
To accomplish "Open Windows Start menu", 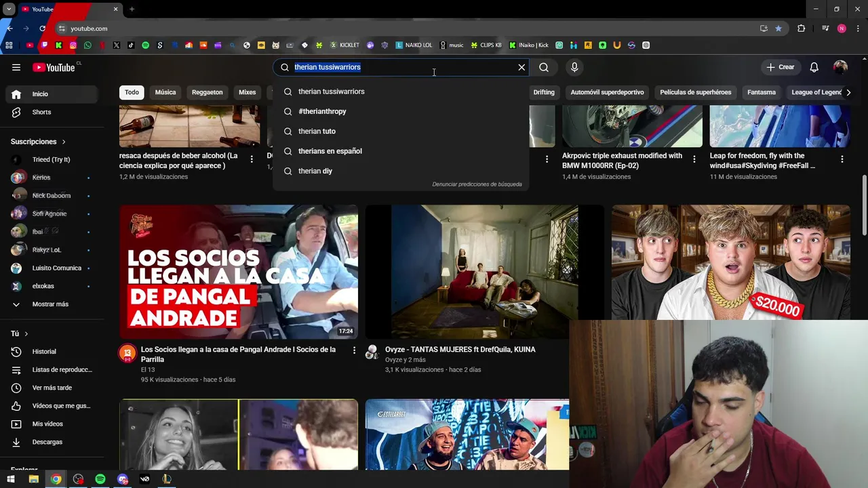I will click(12, 479).
